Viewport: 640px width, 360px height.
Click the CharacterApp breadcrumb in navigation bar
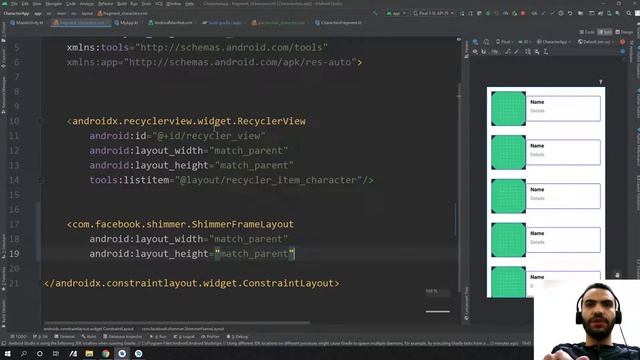point(16,13)
